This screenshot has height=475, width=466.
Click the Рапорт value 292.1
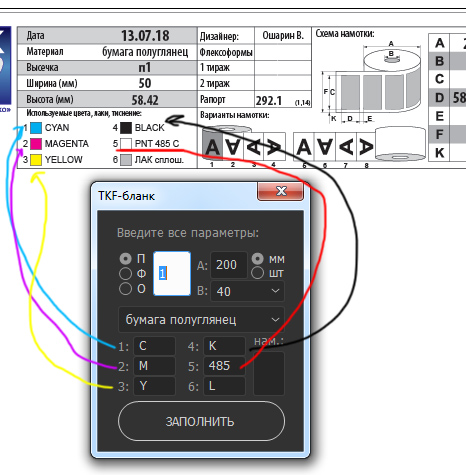click(269, 101)
